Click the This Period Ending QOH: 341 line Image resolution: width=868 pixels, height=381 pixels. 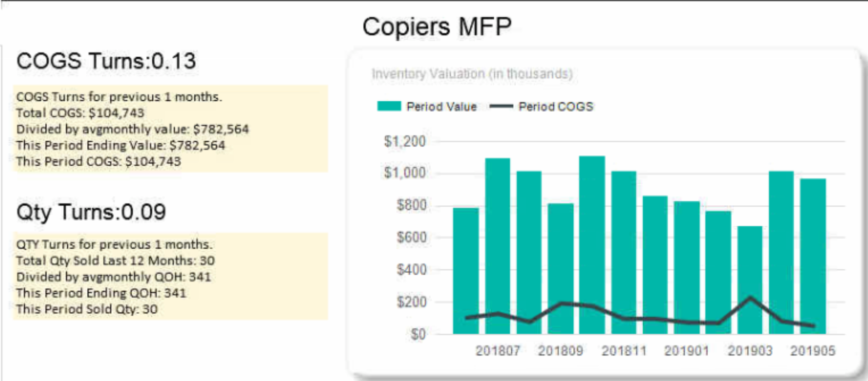click(x=101, y=293)
